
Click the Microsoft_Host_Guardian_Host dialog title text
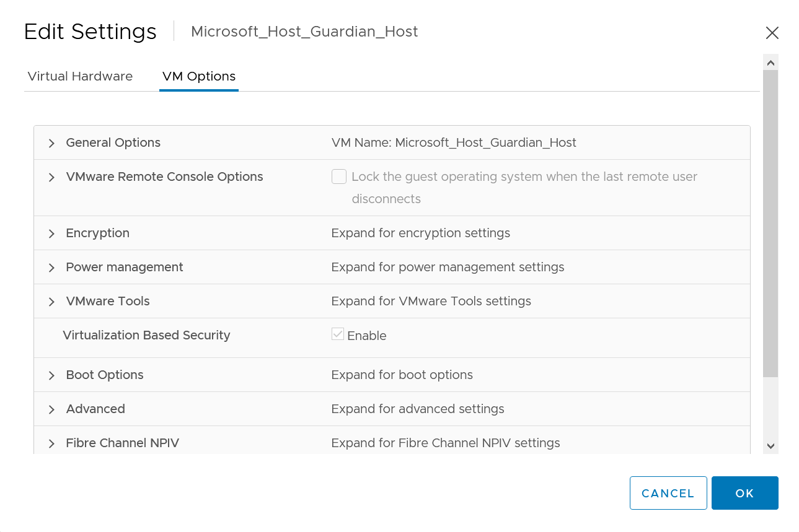click(x=304, y=32)
